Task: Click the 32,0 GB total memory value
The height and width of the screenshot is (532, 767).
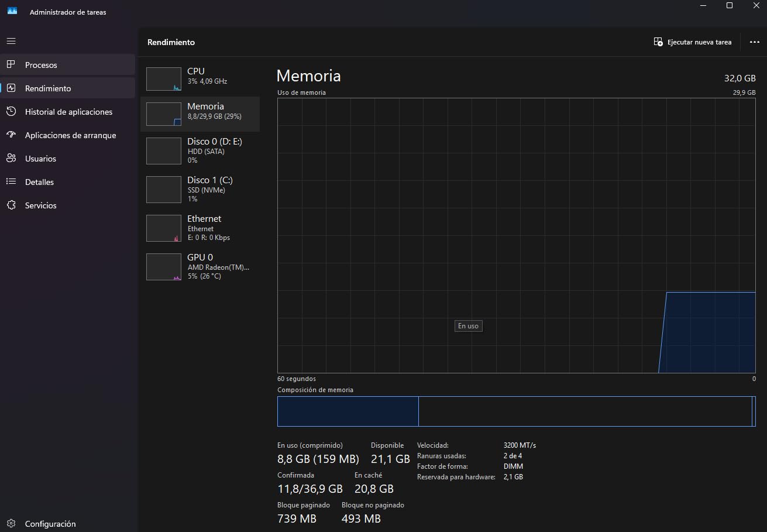Action: (740, 78)
